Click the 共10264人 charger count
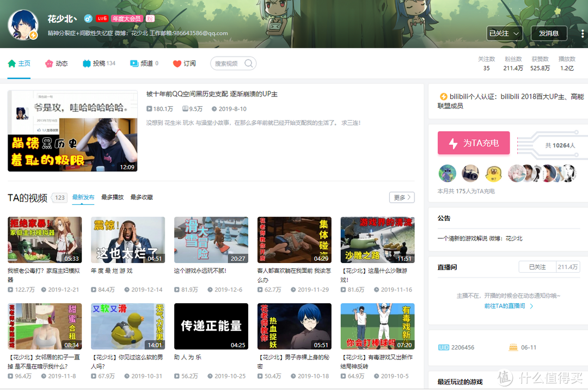 (x=560, y=145)
